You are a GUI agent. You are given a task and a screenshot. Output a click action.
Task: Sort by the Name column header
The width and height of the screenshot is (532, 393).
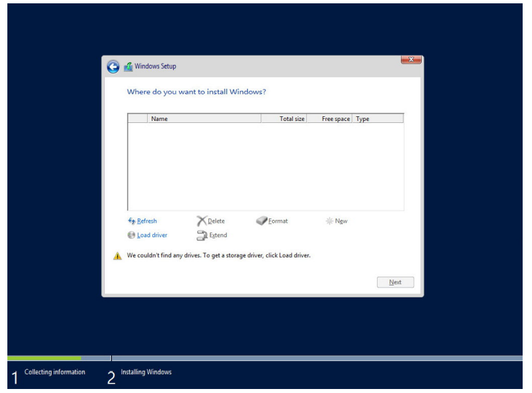(x=205, y=118)
